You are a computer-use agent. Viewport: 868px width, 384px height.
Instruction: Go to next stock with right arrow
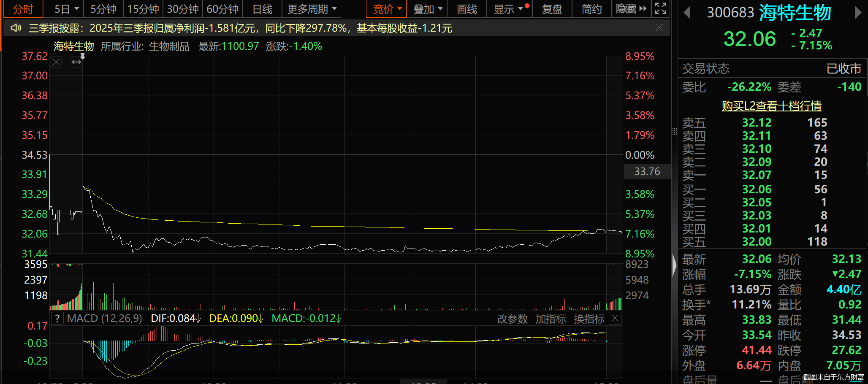(x=857, y=13)
